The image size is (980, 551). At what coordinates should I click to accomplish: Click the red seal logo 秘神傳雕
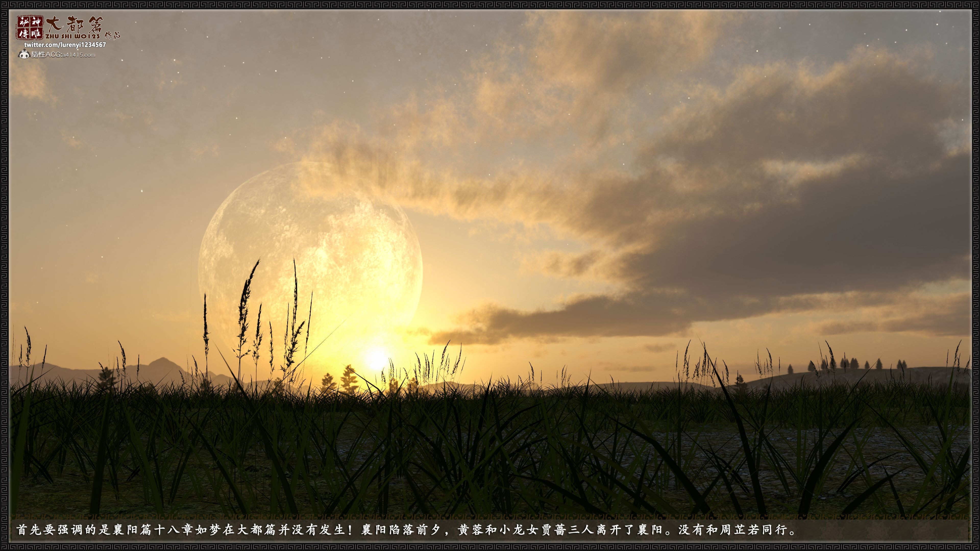point(30,28)
